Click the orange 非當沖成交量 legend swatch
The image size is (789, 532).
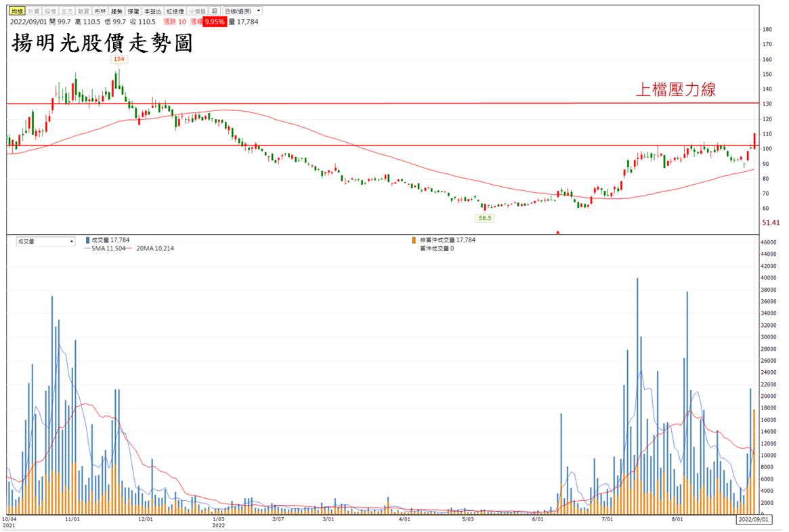click(414, 240)
